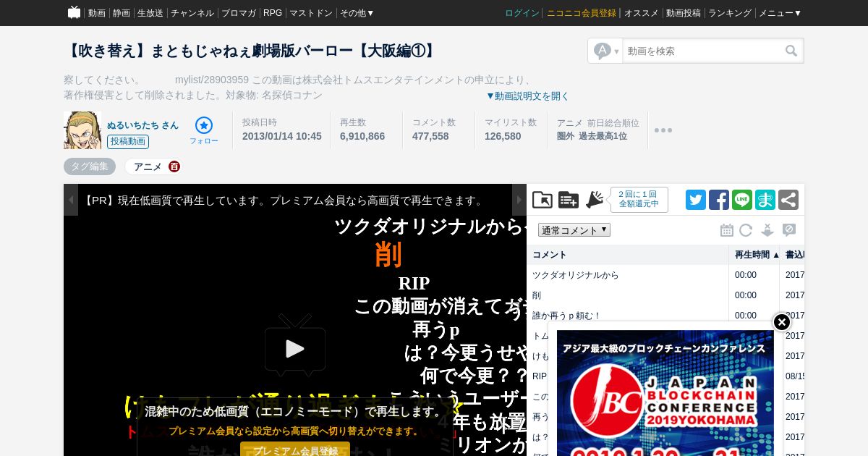
Task: Close the blockchain conference ad popup
Action: [x=782, y=322]
